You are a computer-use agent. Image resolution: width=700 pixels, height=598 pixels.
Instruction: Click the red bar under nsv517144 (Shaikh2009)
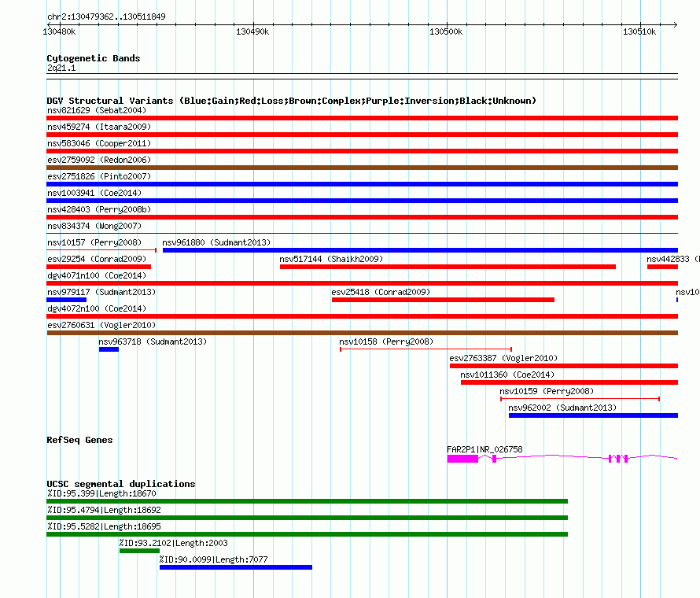[448, 267]
